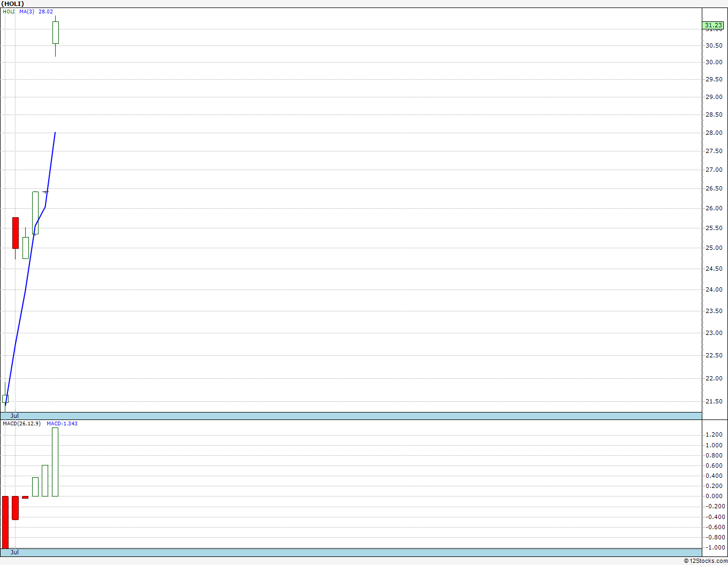The height and width of the screenshot is (565, 728).
Task: Select the MA(3) indicator label
Action: pyautogui.click(x=27, y=11)
